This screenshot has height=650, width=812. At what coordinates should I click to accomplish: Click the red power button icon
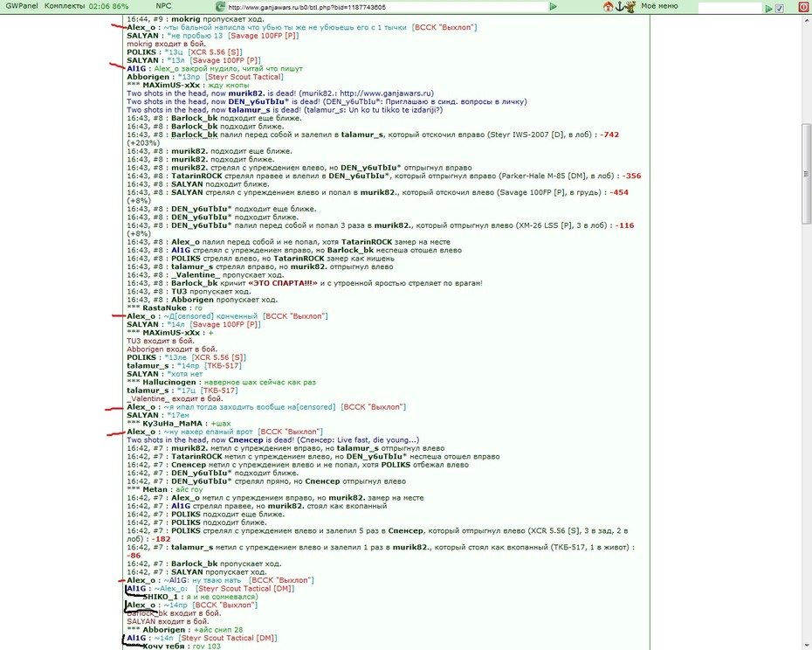[x=803, y=7]
